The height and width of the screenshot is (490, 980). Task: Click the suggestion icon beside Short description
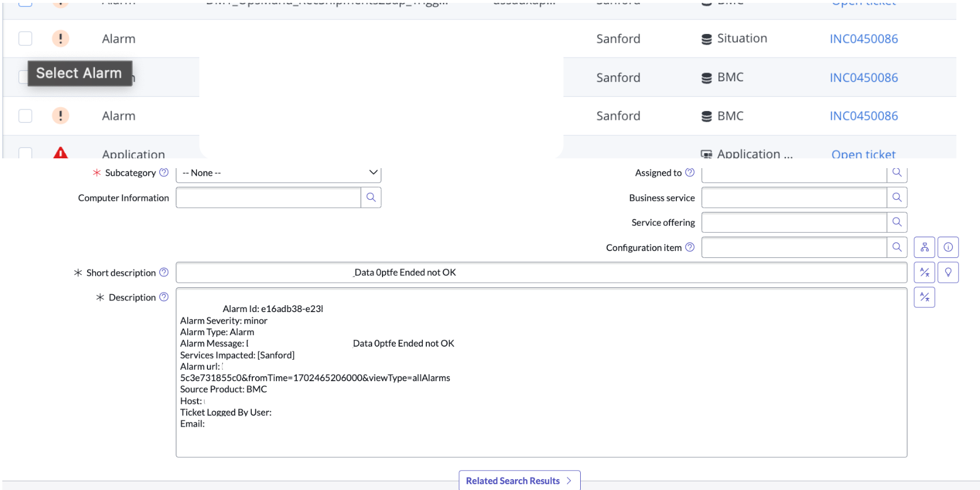point(925,272)
